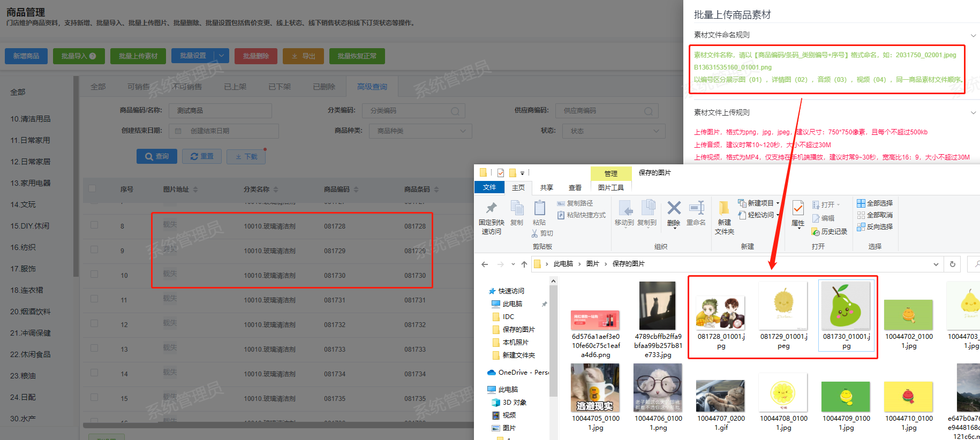The image size is (980, 440).
Task: Tick the checkbox for row 13 (081733)
Action: pos(94,348)
